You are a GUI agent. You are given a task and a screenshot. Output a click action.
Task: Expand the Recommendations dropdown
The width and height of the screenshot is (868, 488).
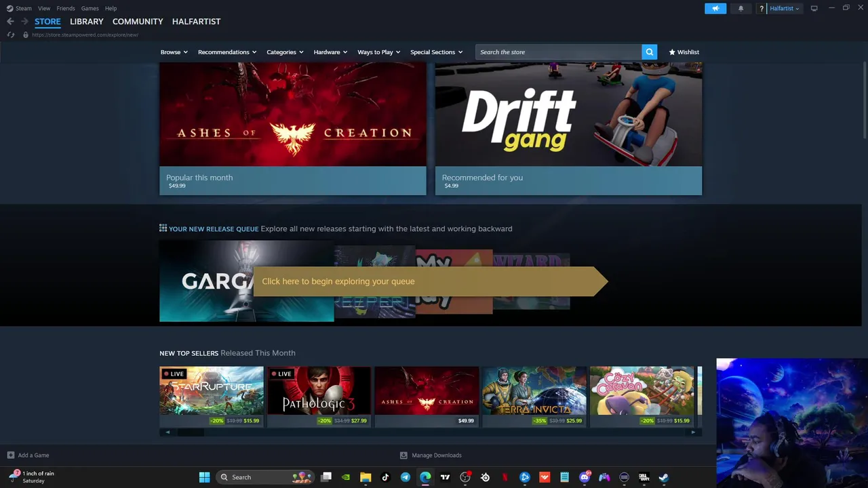[227, 52]
